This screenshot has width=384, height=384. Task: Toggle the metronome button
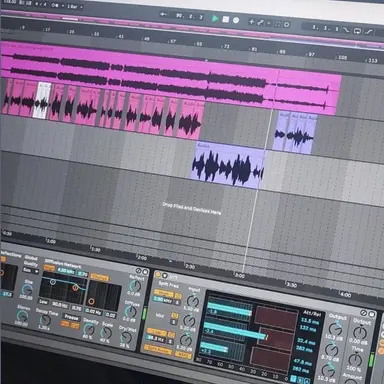55,5
